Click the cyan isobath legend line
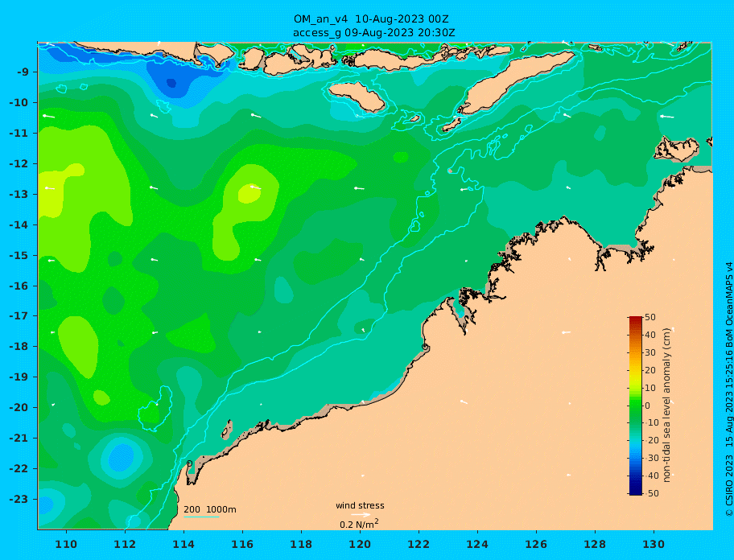This screenshot has height=560, width=734. point(201,517)
